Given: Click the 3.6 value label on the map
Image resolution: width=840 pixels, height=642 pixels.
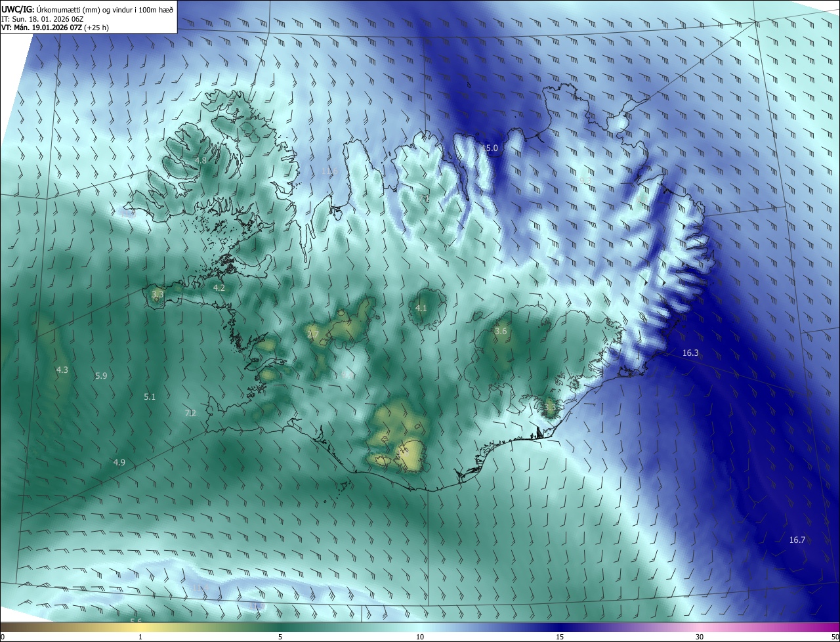Looking at the screenshot, I should 501,331.
